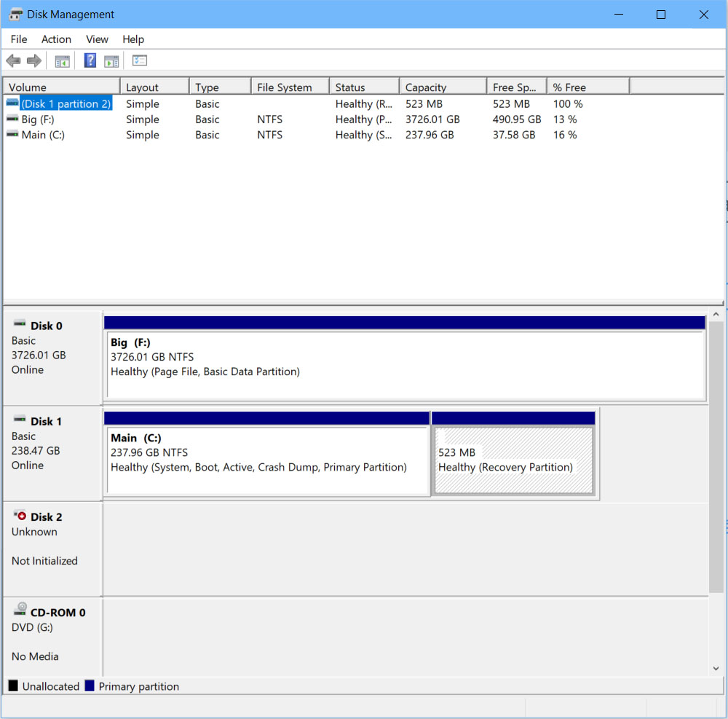Open the File menu

click(x=19, y=39)
